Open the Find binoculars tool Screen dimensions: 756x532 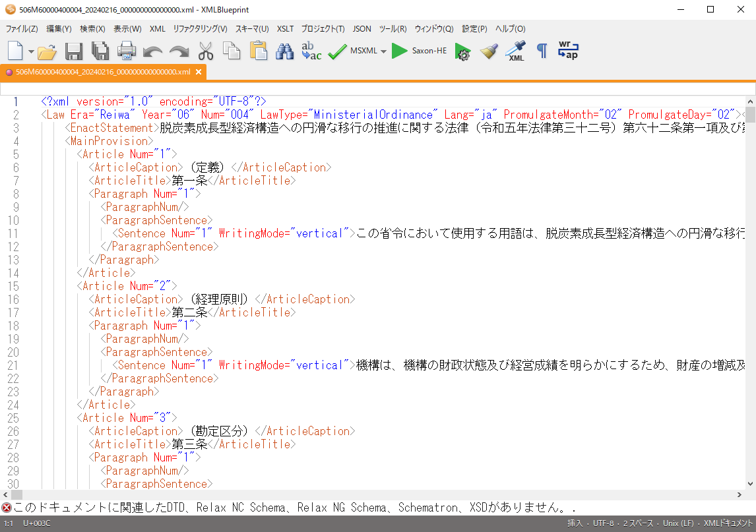284,50
